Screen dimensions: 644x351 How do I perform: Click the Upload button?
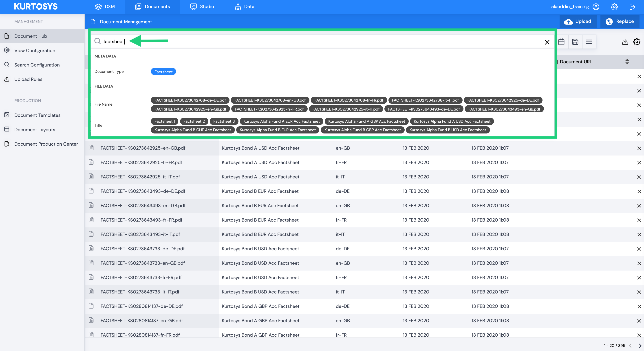click(578, 22)
